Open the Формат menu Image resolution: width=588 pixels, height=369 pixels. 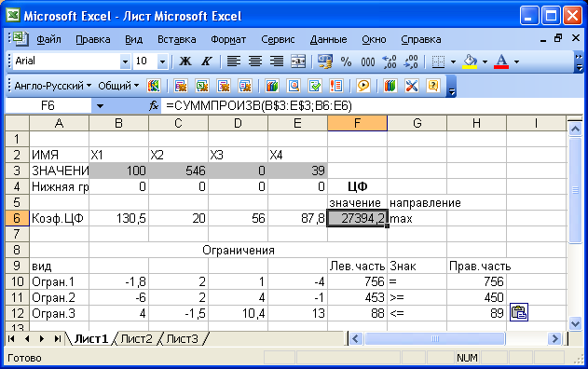pyautogui.click(x=228, y=39)
